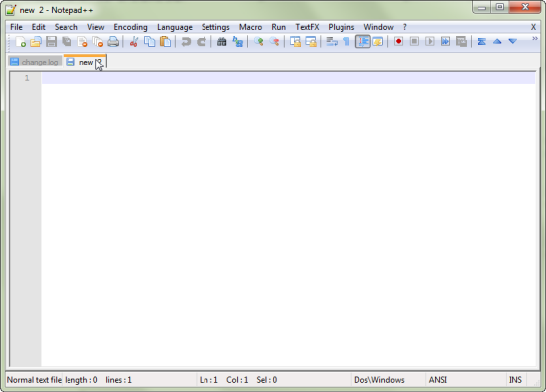Screen dimensions: 546x392
Task: Save current recorded macro icon
Action: coord(461,42)
